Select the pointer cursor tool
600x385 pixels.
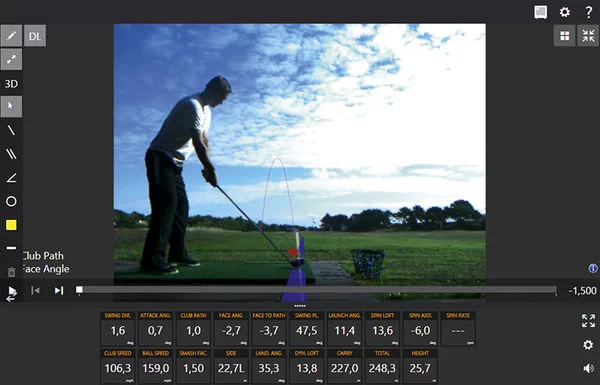click(11, 106)
